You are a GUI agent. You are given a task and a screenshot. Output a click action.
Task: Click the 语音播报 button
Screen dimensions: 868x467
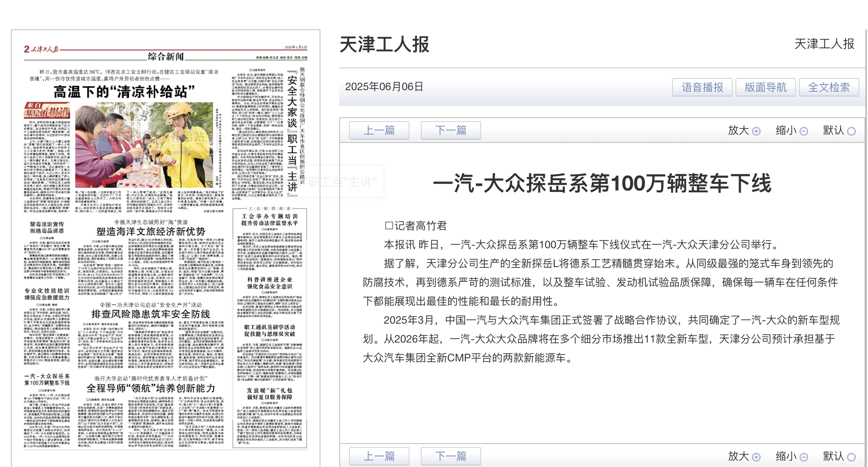click(702, 88)
